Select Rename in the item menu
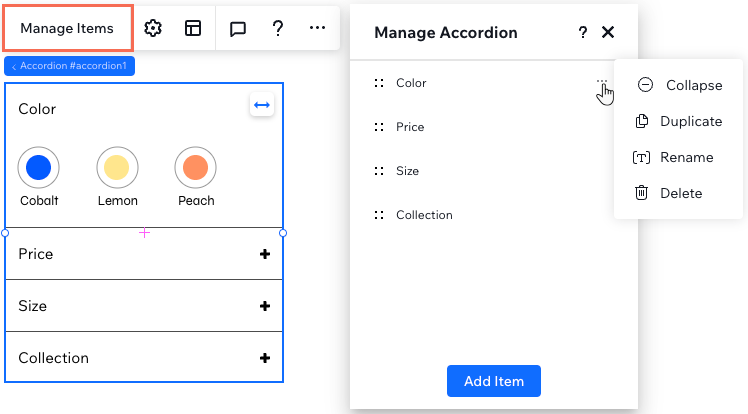The width and height of the screenshot is (748, 414). (x=673, y=157)
